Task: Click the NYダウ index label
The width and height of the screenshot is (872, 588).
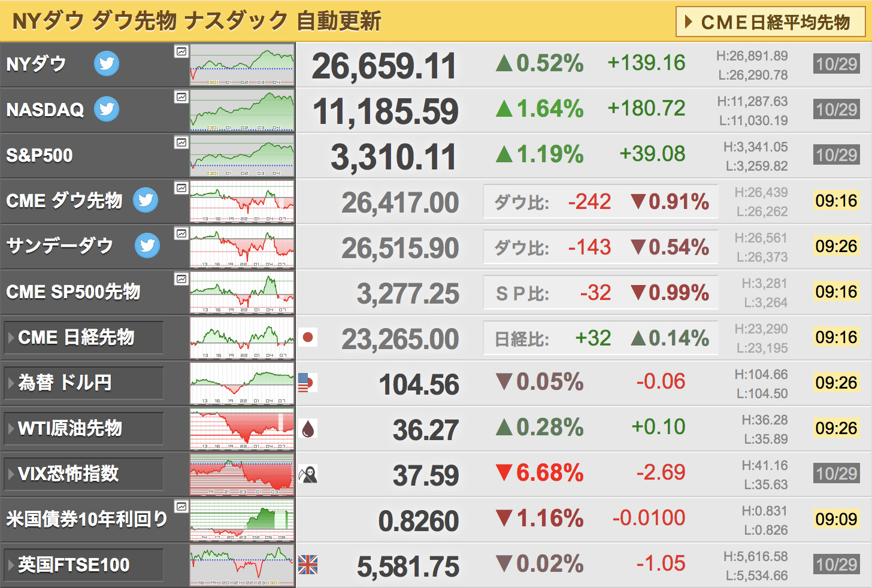Action: [36, 63]
